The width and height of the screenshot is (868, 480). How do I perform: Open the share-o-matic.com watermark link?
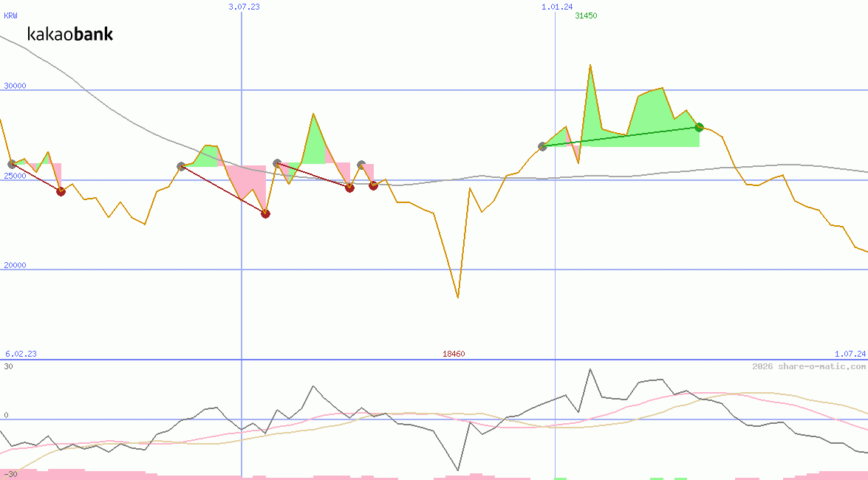click(x=809, y=366)
